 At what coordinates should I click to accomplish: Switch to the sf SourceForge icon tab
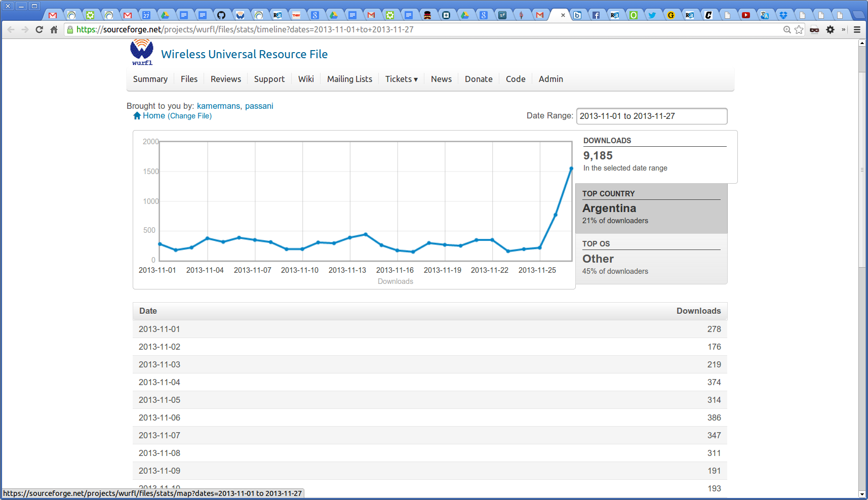click(x=502, y=15)
